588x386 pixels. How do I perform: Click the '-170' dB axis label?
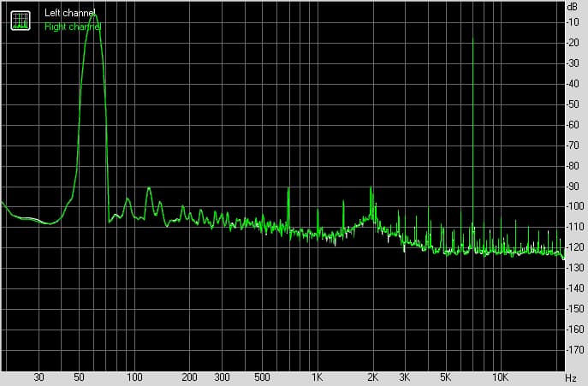coord(574,350)
